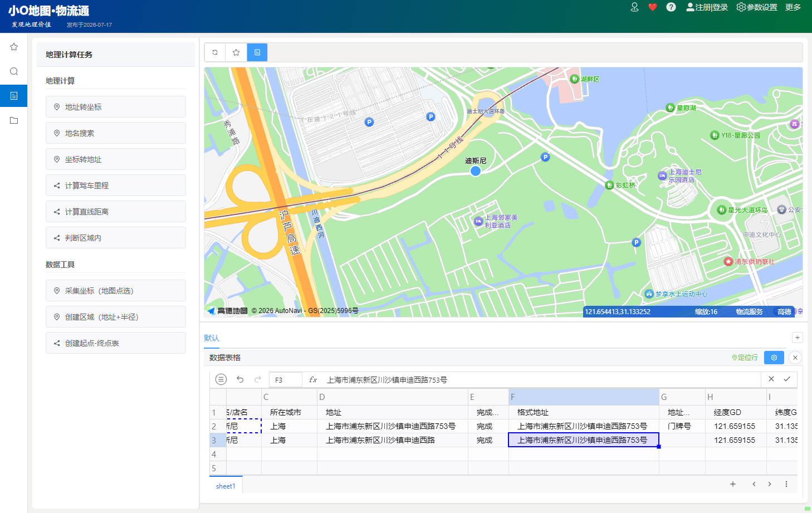Click the 迪斯尼 blue location marker
Image resolution: width=812 pixels, height=513 pixels.
[x=476, y=171]
